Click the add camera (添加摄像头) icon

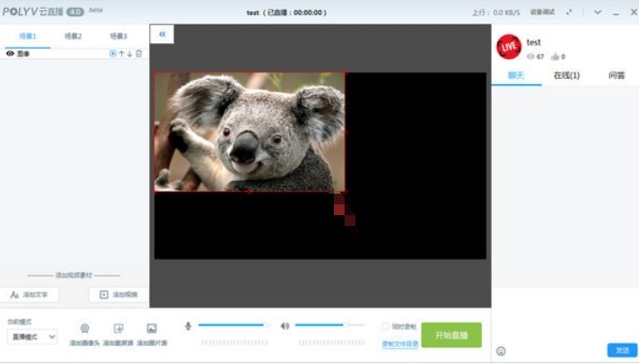(84, 329)
